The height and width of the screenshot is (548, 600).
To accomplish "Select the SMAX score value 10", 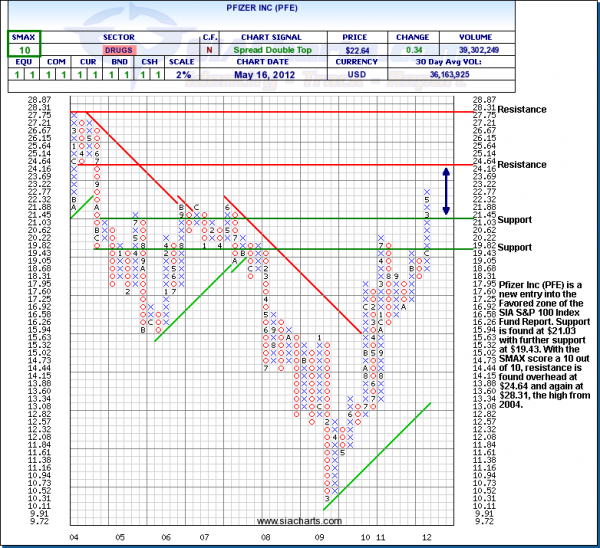I will point(22,48).
